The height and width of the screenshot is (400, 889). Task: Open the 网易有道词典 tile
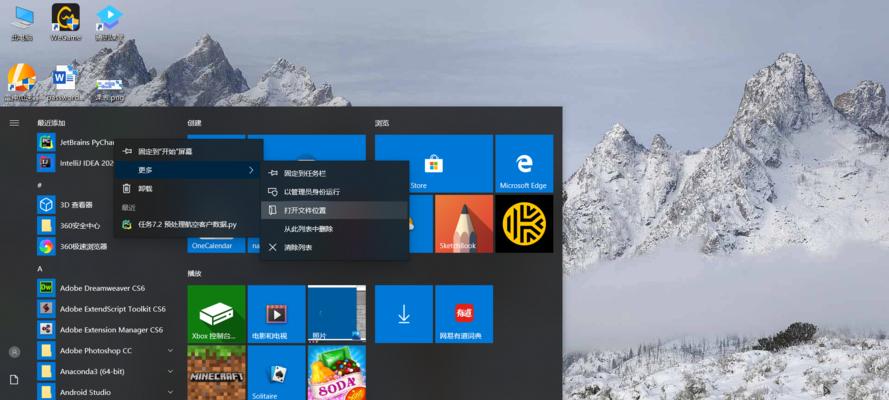[x=464, y=314]
